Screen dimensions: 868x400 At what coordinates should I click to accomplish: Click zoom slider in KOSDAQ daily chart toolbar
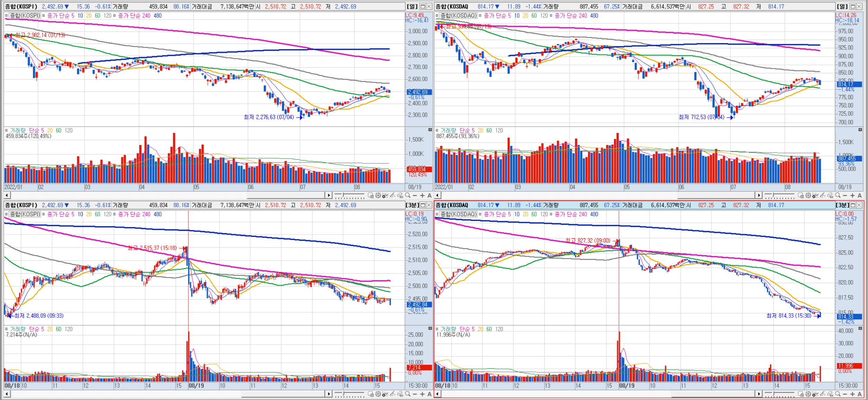click(x=779, y=196)
